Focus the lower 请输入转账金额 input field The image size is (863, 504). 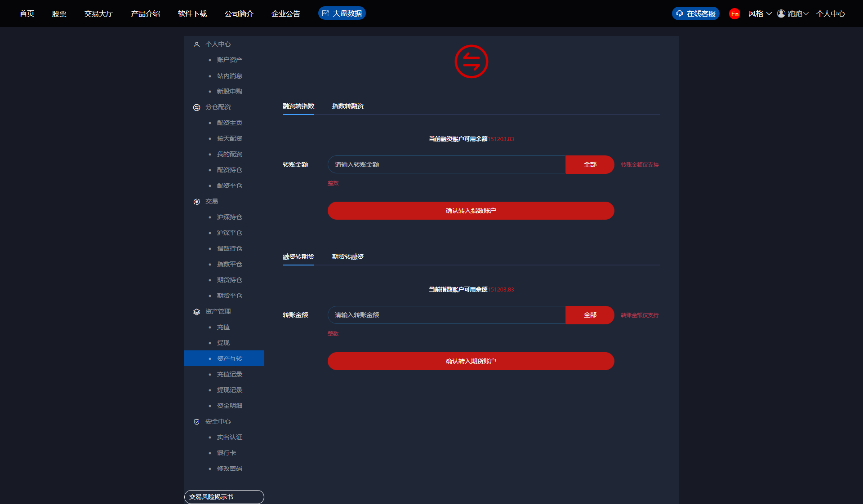click(446, 315)
